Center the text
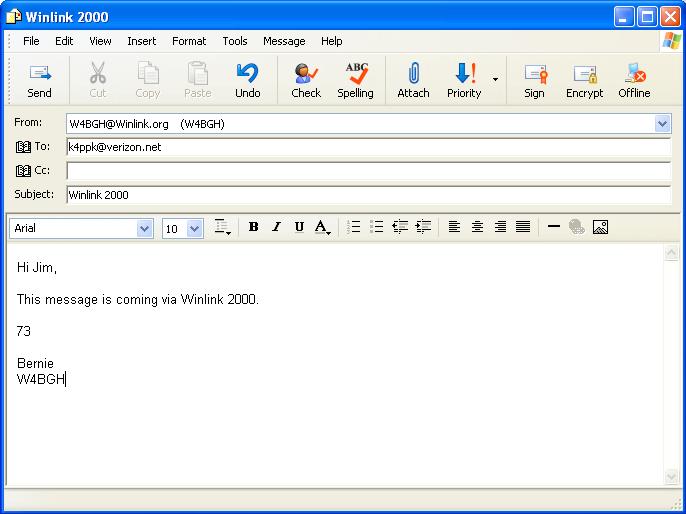The width and height of the screenshot is (686, 514). (477, 227)
